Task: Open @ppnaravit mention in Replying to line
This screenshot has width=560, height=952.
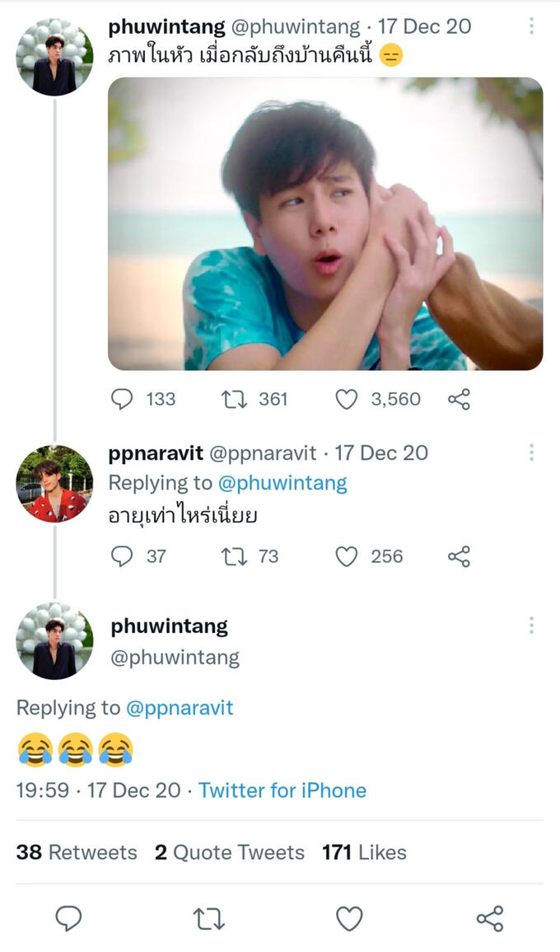Action: pyautogui.click(x=180, y=707)
